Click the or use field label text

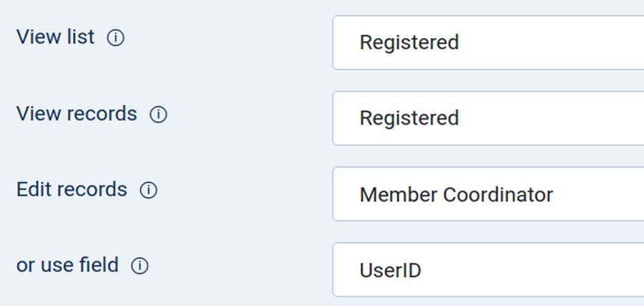pyautogui.click(x=67, y=265)
